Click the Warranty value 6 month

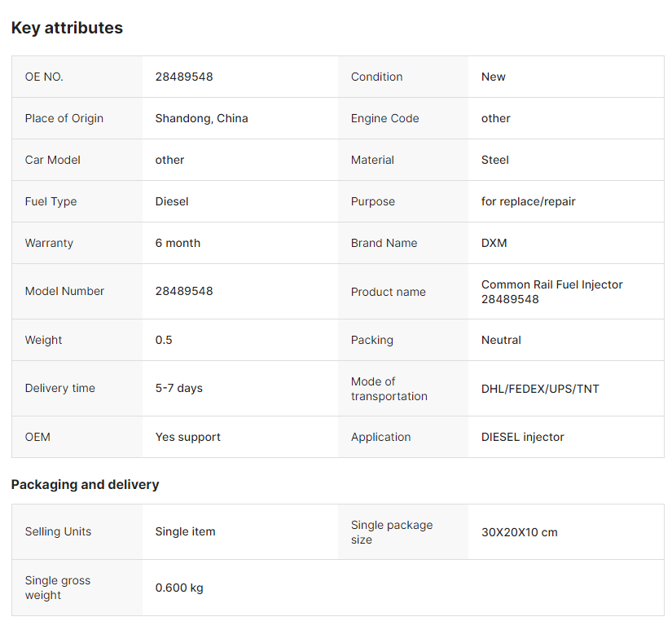178,243
